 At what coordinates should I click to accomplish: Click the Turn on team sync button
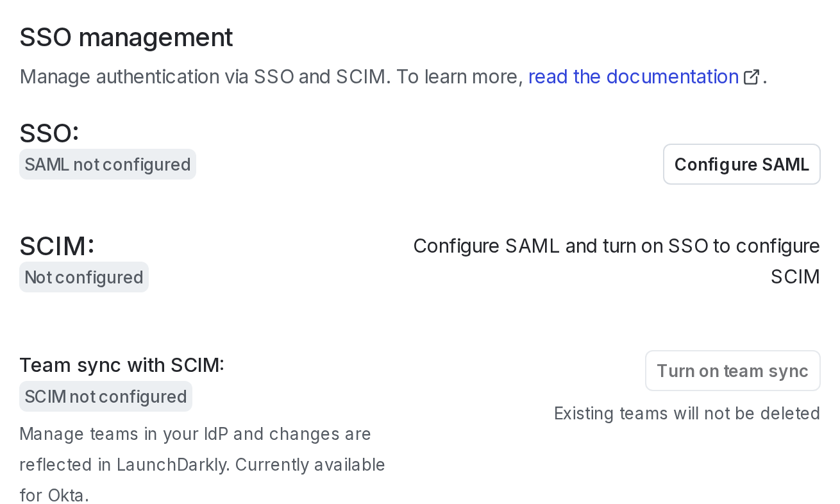732,371
